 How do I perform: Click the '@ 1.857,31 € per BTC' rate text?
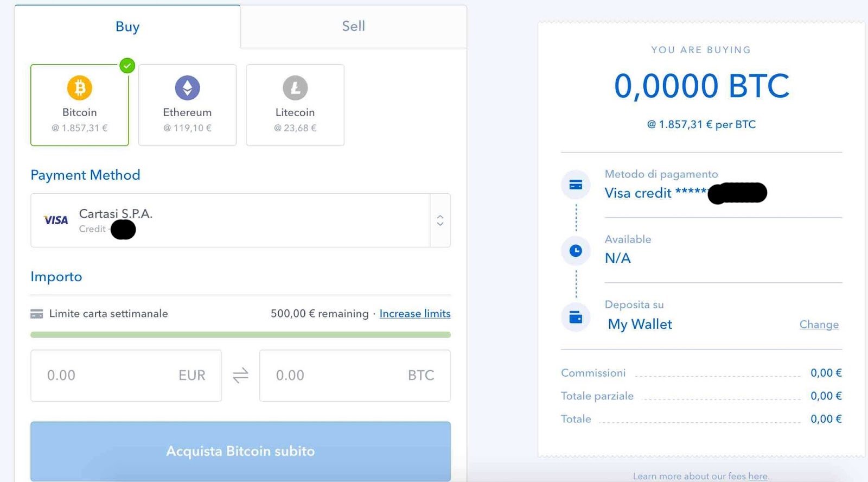(701, 124)
